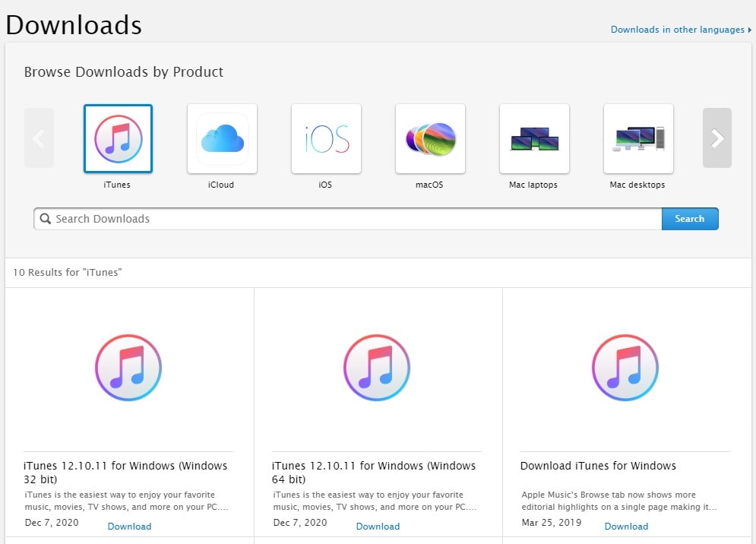The width and height of the screenshot is (756, 544).
Task: Download iTunes 12.10.11 for Windows 64 bit
Action: tap(378, 527)
